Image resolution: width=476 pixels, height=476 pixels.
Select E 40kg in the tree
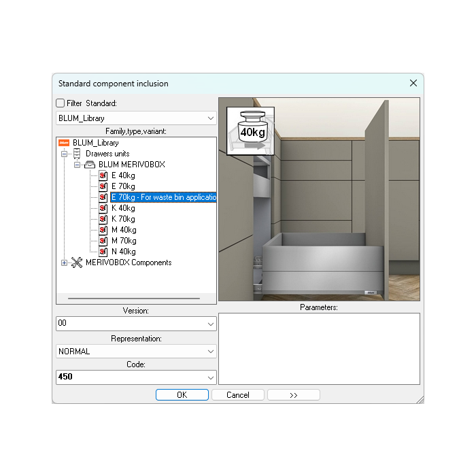pyautogui.click(x=123, y=175)
